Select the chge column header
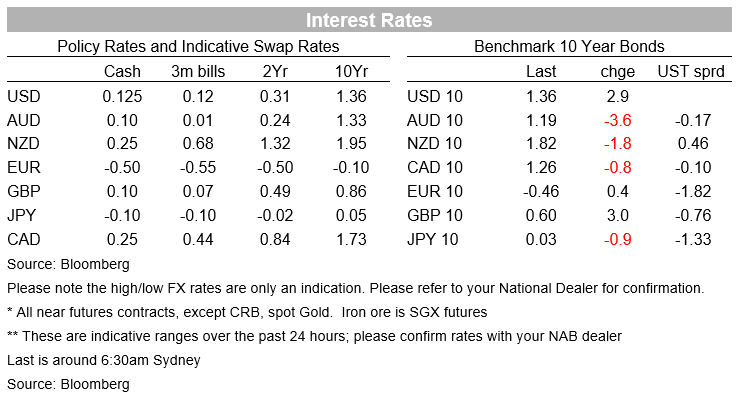 [x=618, y=71]
